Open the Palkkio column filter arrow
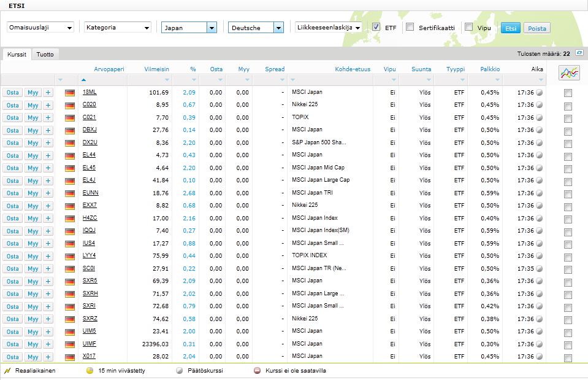Viewport: 588px width, 380px height. [498, 80]
